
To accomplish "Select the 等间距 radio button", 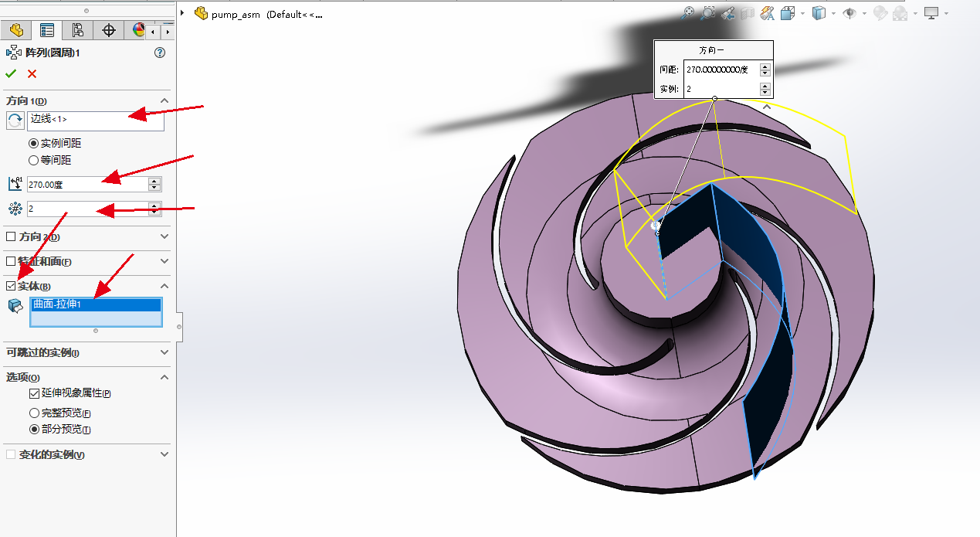I will tap(32, 160).
